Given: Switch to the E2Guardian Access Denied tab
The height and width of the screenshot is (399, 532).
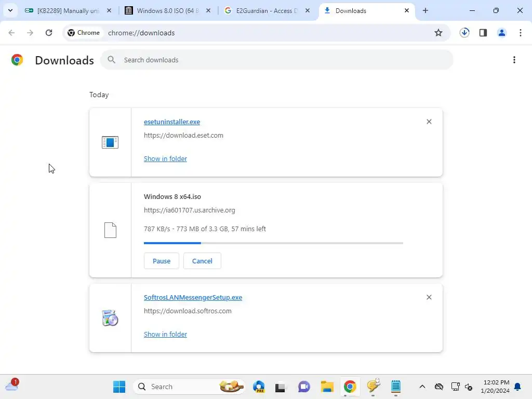Looking at the screenshot, I should point(267,10).
